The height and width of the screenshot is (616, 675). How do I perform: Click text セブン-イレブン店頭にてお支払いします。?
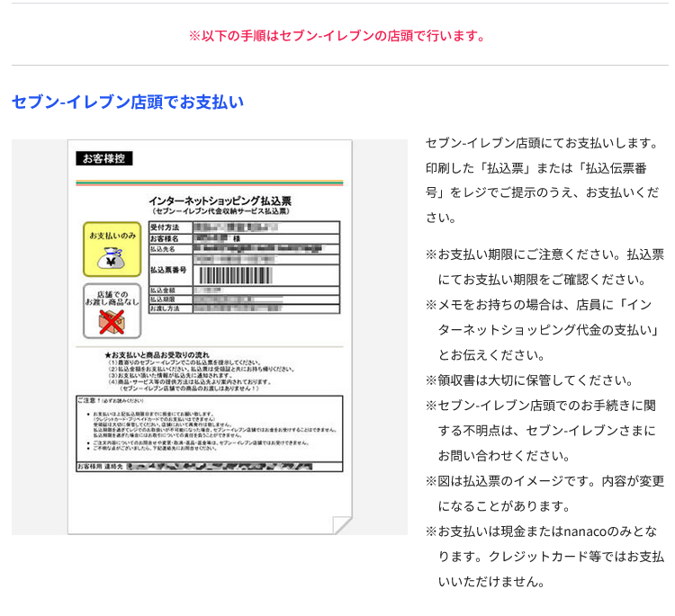tap(542, 143)
